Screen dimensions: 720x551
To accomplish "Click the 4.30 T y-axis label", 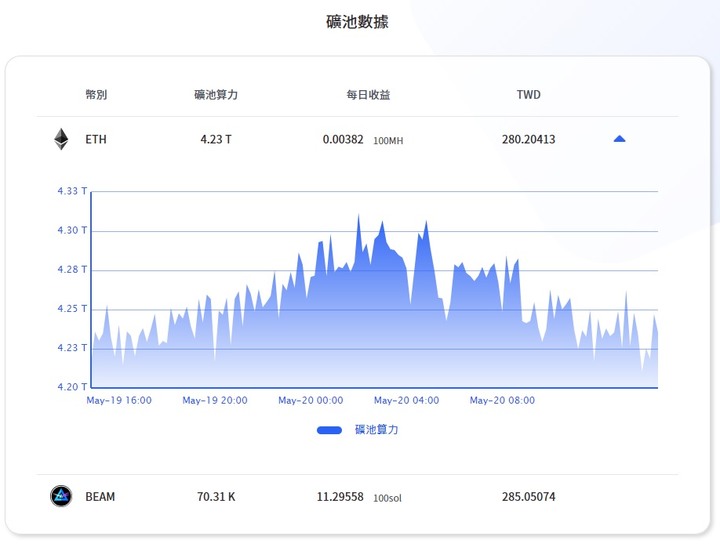I will (72, 230).
